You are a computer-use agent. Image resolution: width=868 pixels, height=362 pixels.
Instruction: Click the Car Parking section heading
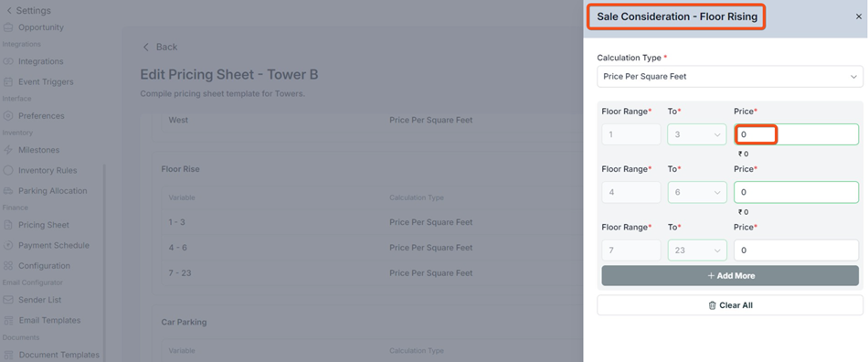coord(183,322)
